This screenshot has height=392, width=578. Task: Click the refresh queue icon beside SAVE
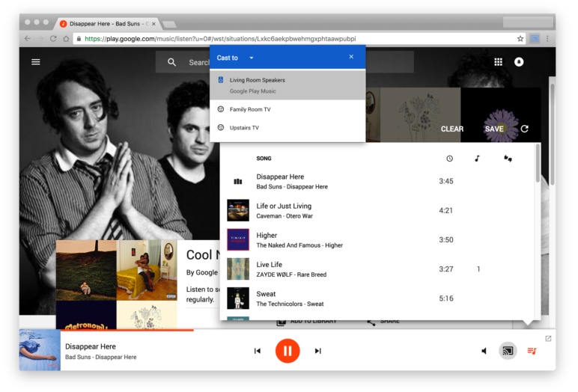click(x=524, y=129)
